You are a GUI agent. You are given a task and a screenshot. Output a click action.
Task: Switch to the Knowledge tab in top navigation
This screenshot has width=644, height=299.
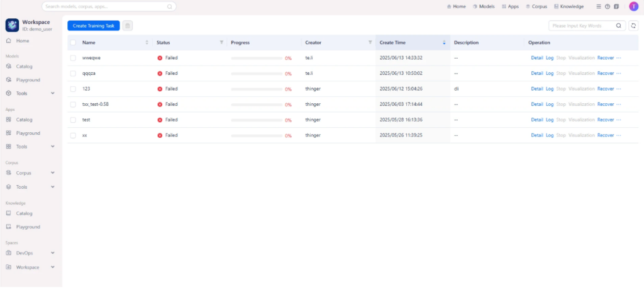(569, 6)
